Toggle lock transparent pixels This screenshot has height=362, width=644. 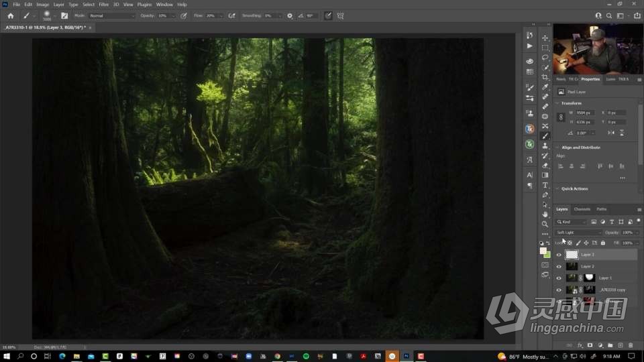(x=570, y=243)
